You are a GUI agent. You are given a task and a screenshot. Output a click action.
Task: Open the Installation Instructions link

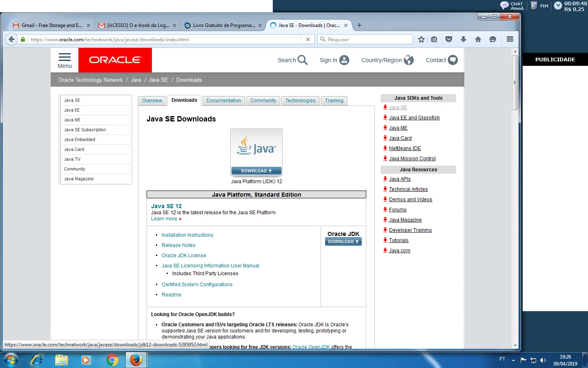pyautogui.click(x=187, y=235)
